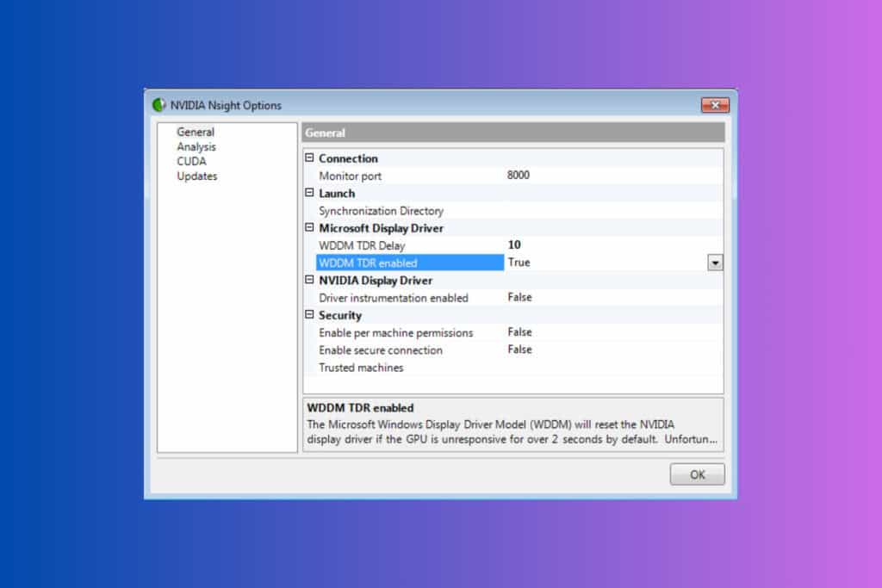Select the General category
This screenshot has height=588, width=882.
[194, 132]
